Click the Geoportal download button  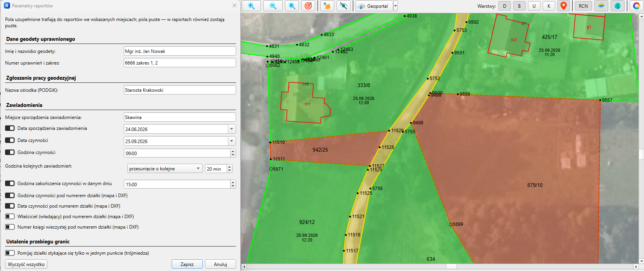click(374, 6)
